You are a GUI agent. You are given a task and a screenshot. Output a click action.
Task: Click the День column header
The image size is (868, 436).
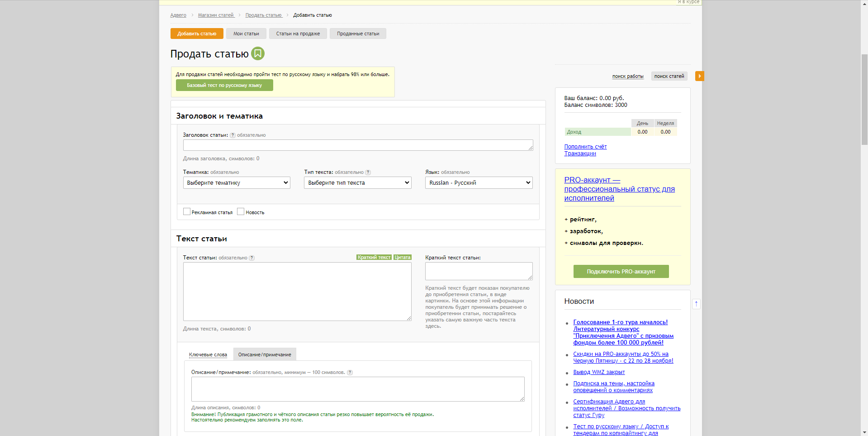642,123
